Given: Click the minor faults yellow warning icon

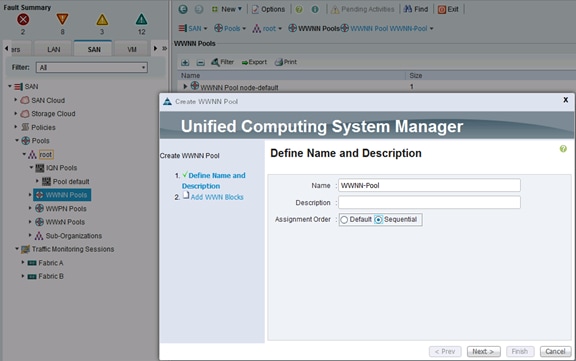Looking at the screenshot, I should pos(102,19).
